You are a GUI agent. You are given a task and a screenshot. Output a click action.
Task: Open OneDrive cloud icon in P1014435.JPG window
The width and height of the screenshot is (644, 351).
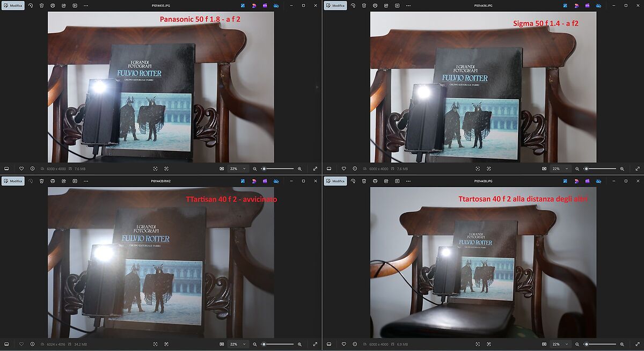(x=276, y=5)
